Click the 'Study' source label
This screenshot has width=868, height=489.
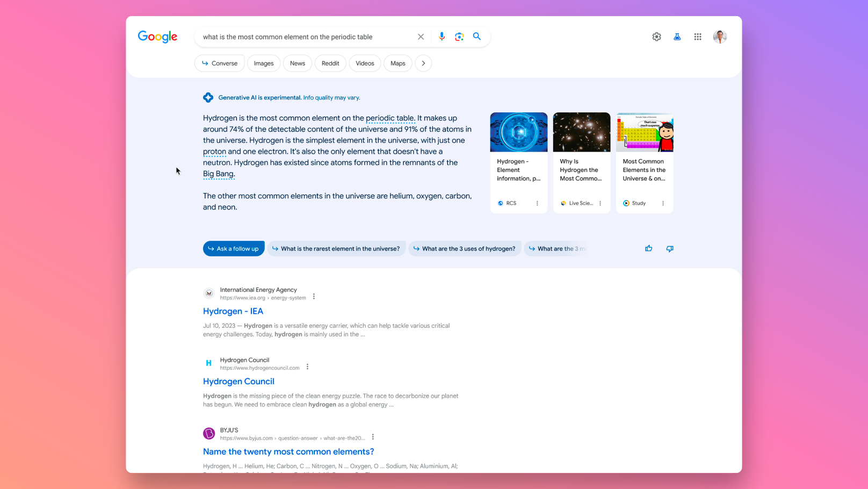[639, 203]
